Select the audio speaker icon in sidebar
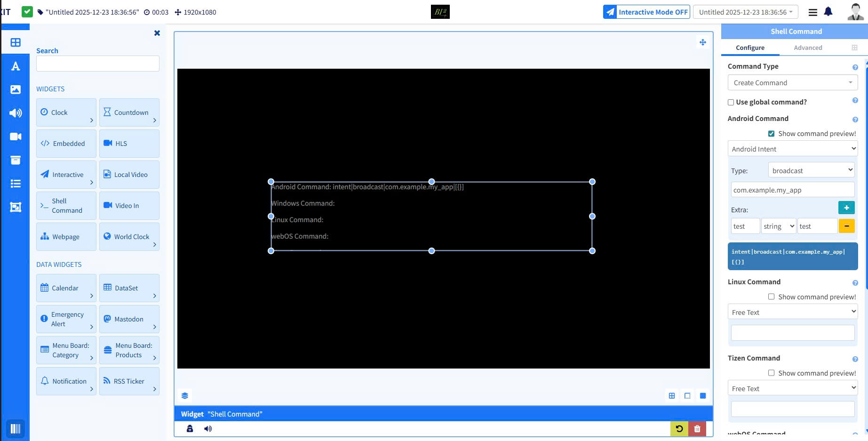 [16, 113]
